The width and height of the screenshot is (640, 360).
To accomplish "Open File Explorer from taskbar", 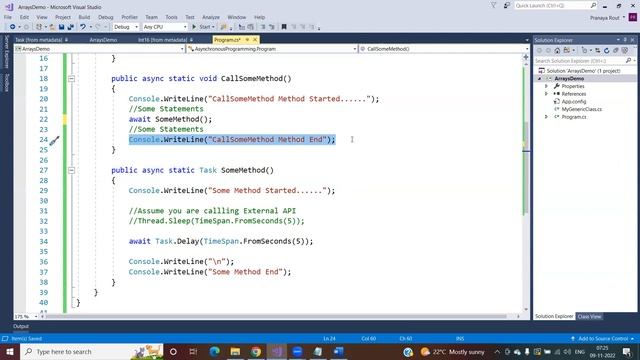I will pos(235,351).
